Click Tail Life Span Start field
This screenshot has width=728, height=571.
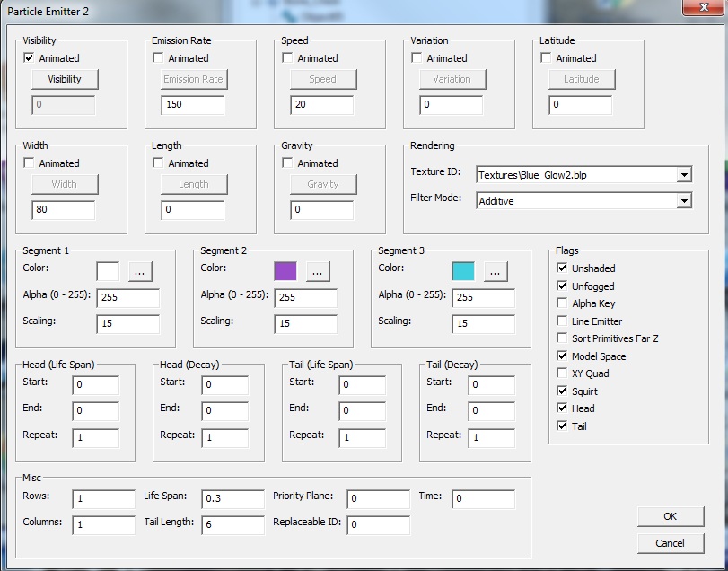[x=363, y=385]
